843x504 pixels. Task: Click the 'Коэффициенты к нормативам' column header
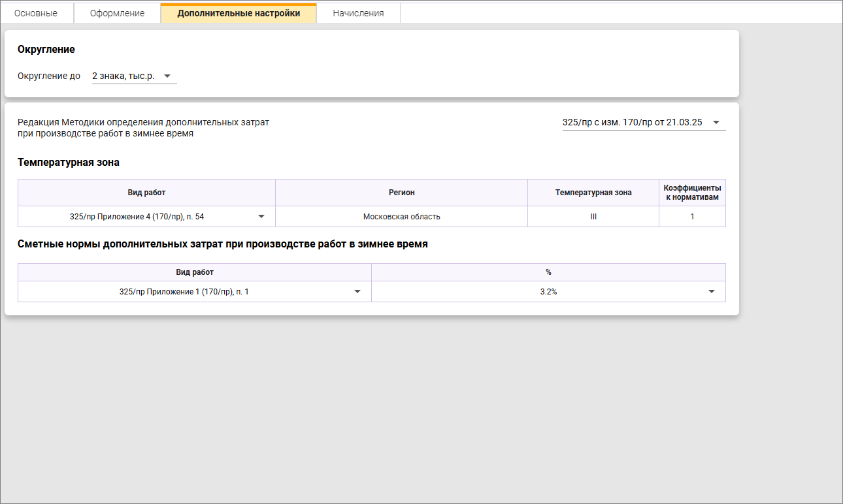point(692,193)
